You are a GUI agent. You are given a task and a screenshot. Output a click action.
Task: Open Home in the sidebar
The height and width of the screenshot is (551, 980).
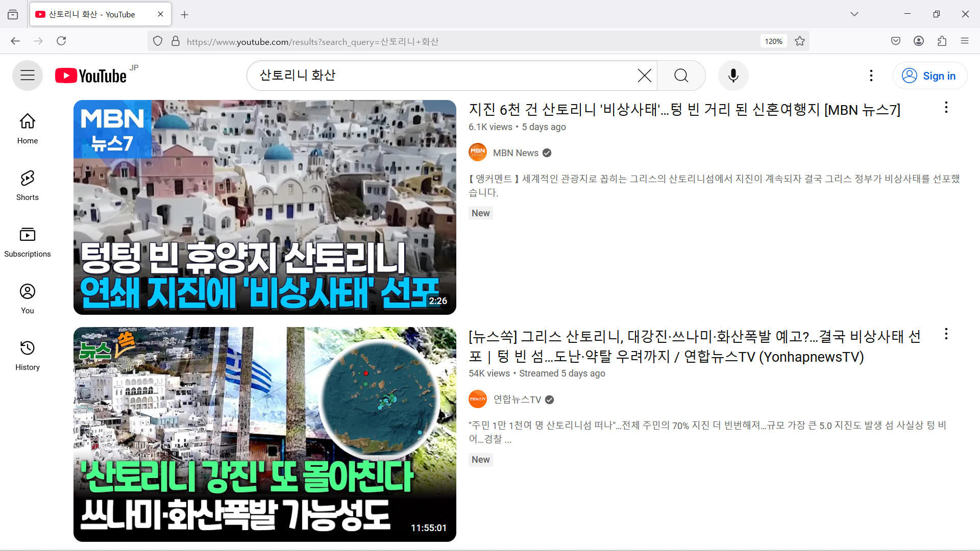pyautogui.click(x=28, y=129)
